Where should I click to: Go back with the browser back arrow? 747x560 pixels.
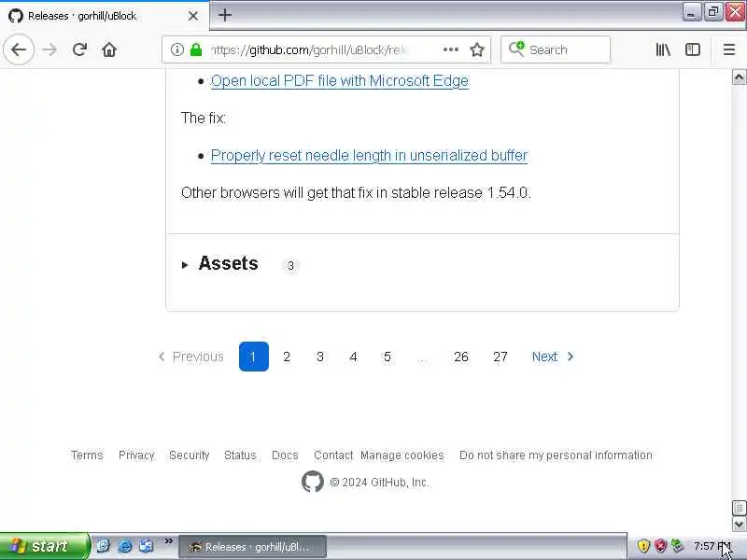[x=19, y=49]
